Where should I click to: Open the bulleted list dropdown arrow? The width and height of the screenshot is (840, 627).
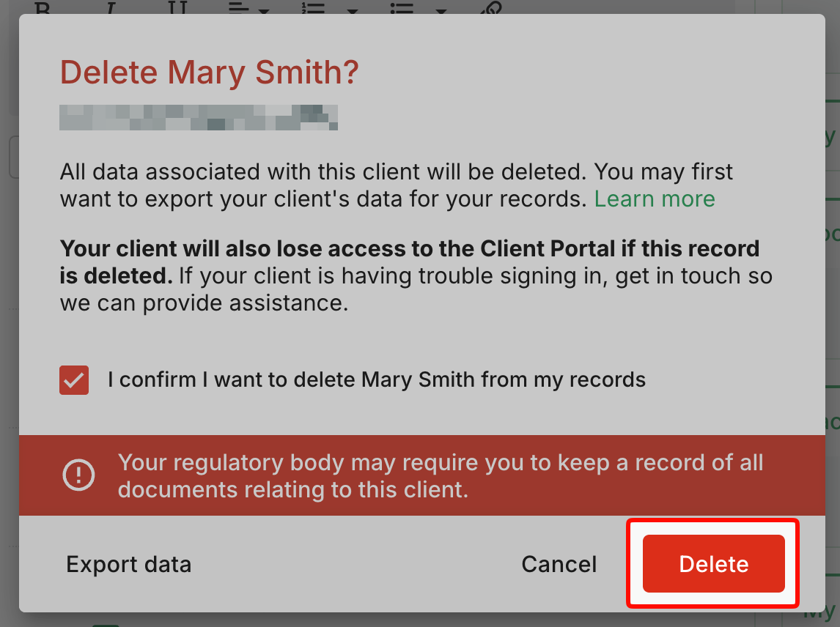[x=441, y=10]
